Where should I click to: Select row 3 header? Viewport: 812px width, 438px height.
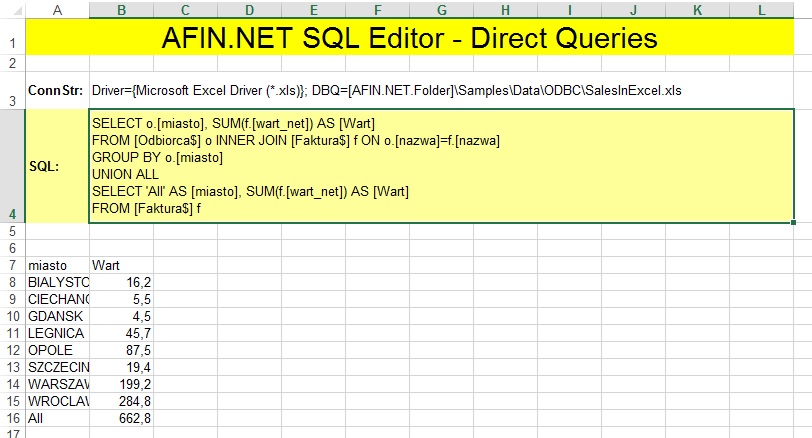[x=13, y=90]
